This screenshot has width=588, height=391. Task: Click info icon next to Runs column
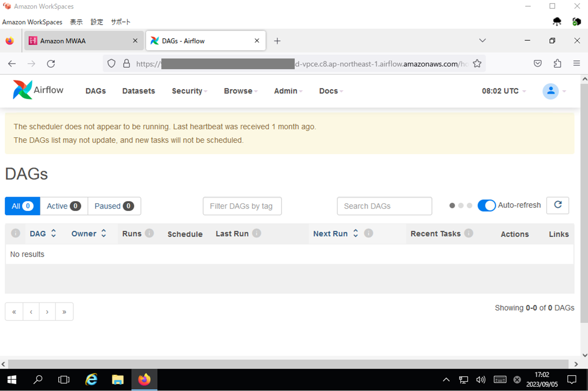tap(149, 233)
